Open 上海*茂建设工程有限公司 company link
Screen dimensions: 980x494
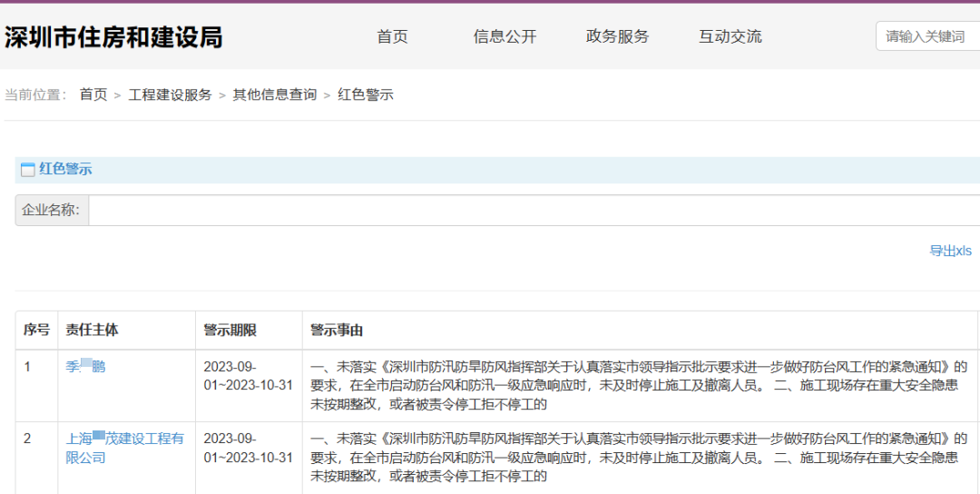point(125,448)
